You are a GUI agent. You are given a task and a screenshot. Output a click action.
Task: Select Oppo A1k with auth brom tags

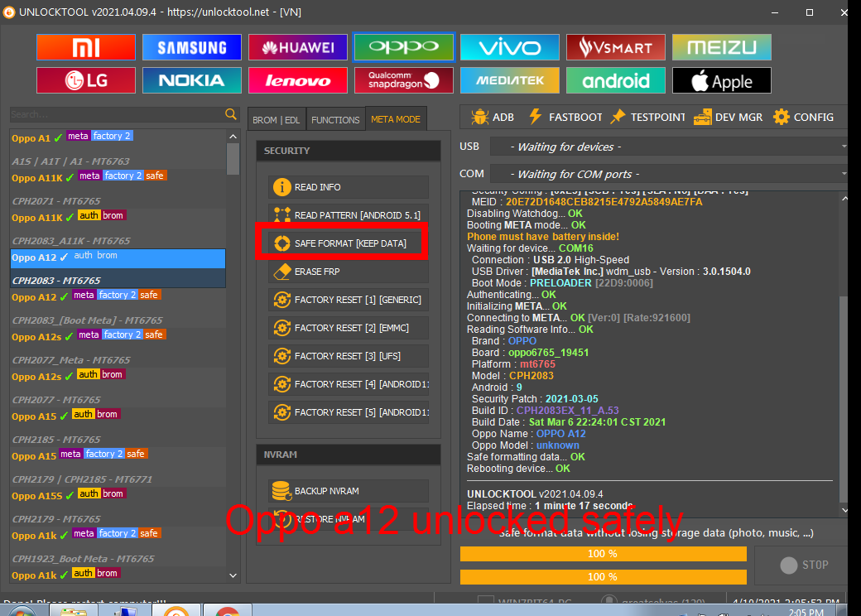tap(118, 575)
